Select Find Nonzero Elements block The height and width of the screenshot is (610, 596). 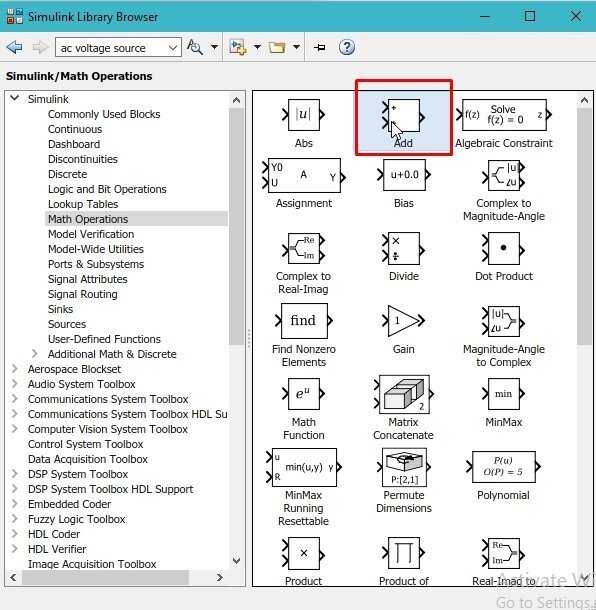click(x=304, y=321)
